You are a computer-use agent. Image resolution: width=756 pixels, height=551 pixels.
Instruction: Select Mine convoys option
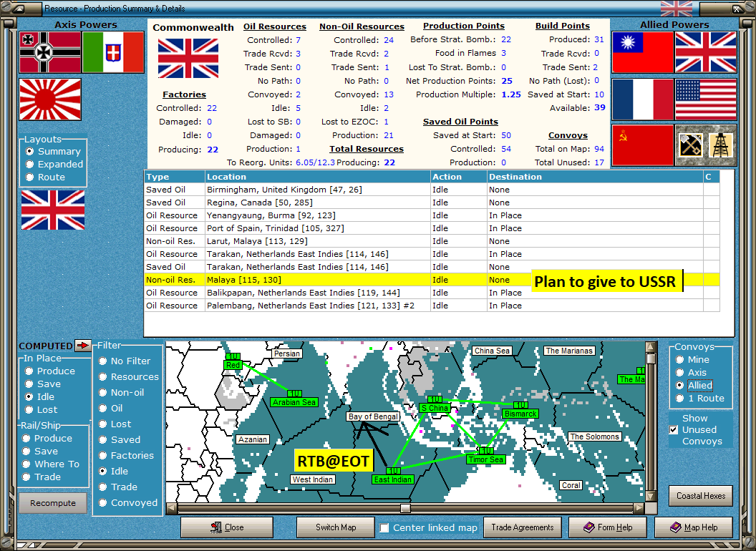click(x=692, y=360)
